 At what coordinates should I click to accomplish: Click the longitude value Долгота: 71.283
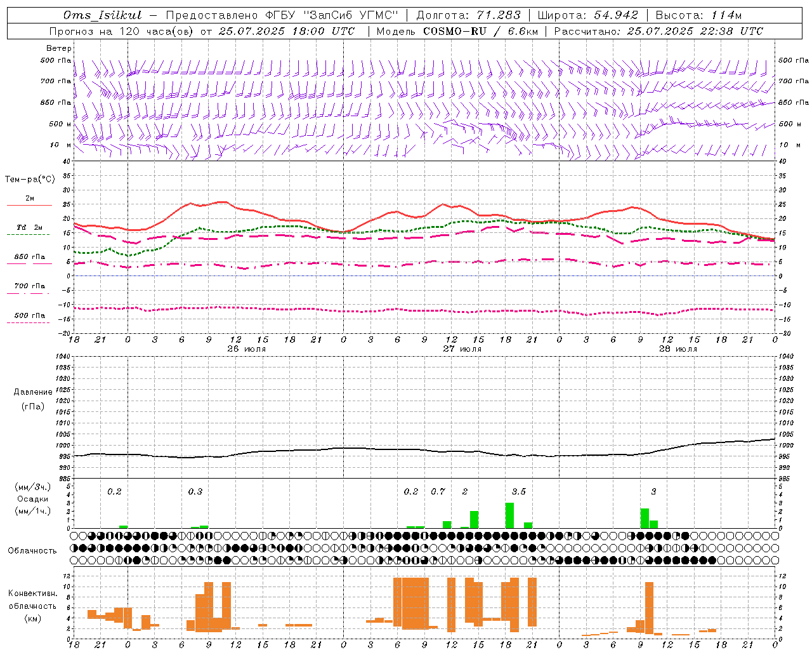(x=469, y=15)
